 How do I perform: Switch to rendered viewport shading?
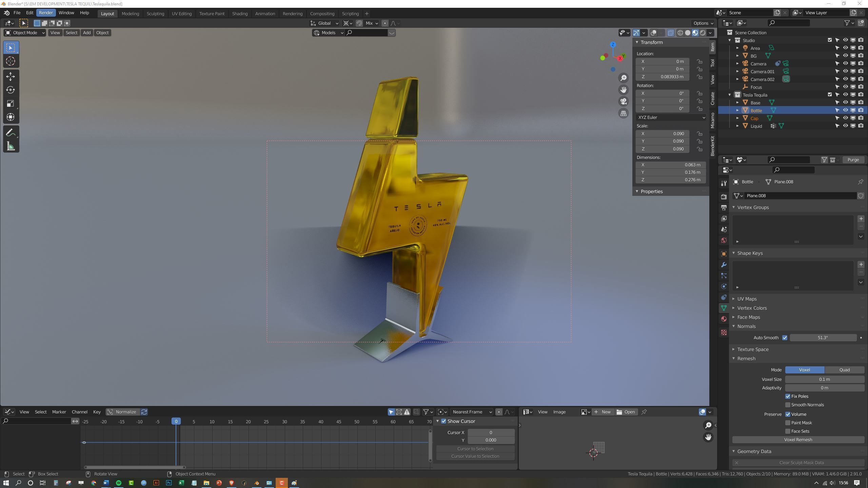click(703, 33)
